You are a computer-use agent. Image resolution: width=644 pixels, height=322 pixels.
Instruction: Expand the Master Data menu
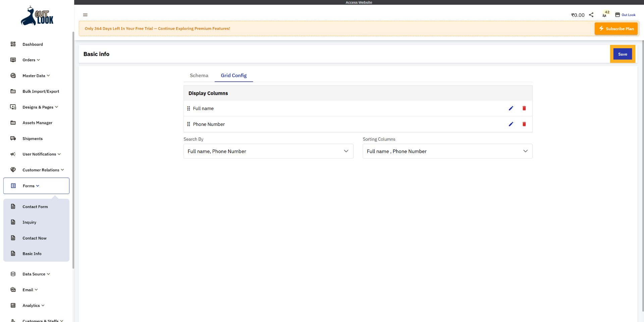(x=36, y=76)
